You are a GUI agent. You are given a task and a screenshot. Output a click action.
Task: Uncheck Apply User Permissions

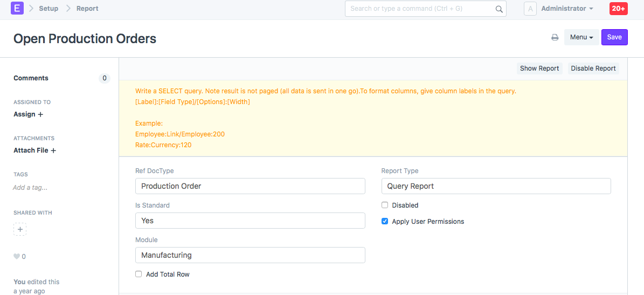[385, 221]
